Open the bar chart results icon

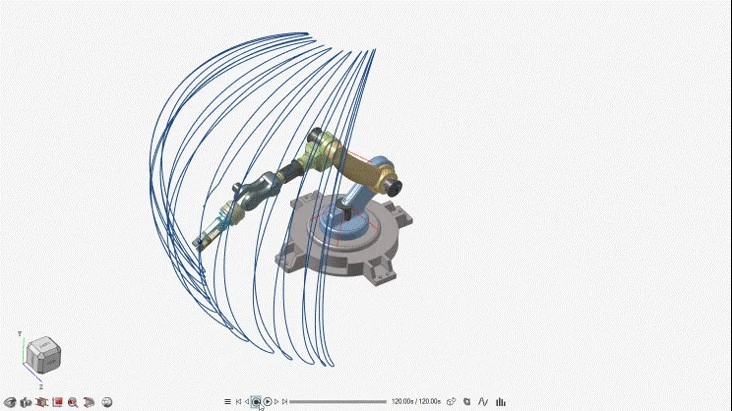click(x=499, y=402)
